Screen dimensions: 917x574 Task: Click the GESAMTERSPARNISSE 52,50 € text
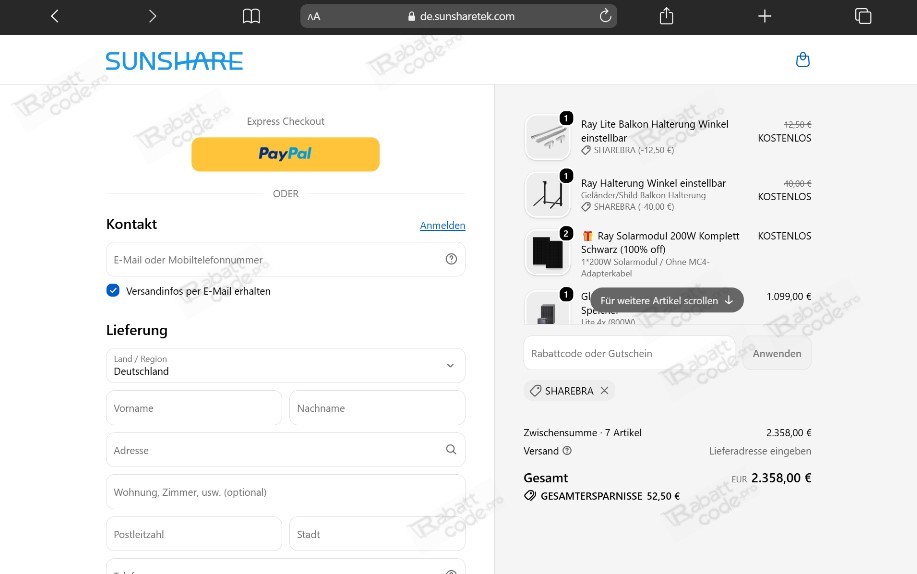(x=610, y=496)
